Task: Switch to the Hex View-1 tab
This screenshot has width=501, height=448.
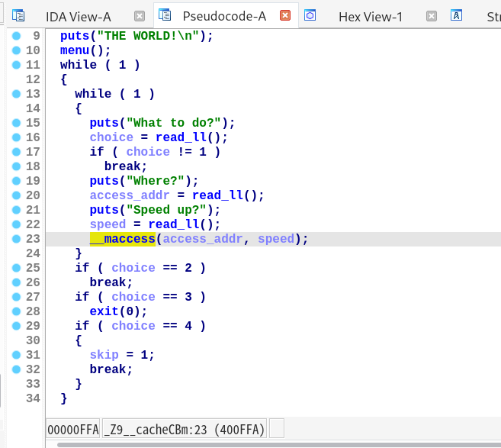Action: click(x=370, y=16)
